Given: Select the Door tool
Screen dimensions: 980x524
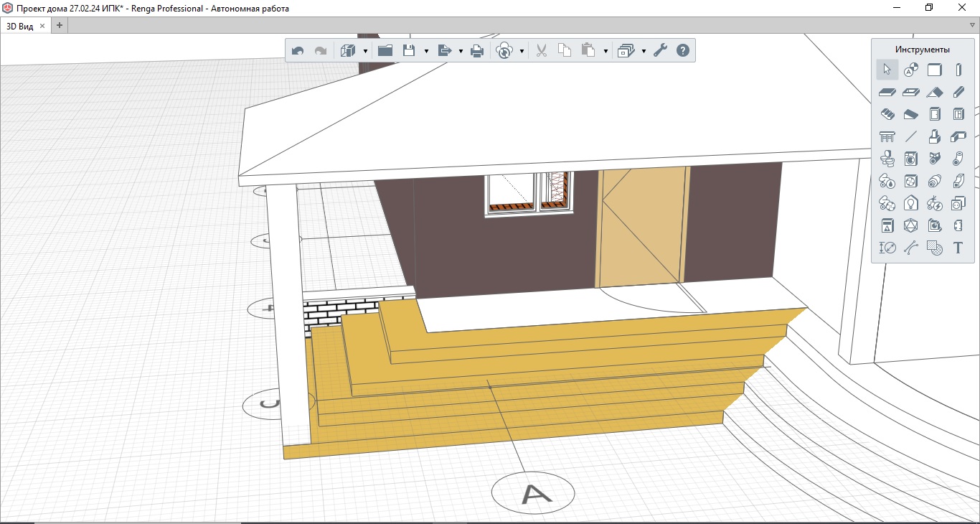Looking at the screenshot, I should [x=934, y=114].
